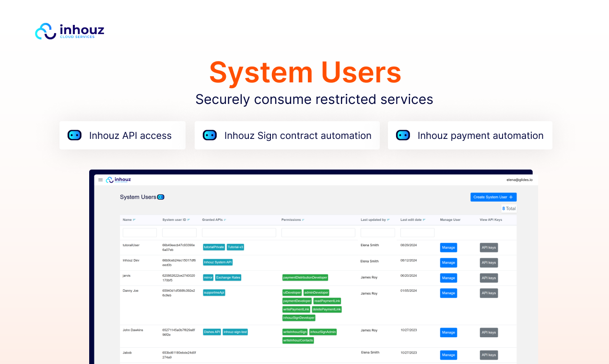Focus the Last updated by filter input
Viewport: 609px width, 364px height.
tap(378, 232)
